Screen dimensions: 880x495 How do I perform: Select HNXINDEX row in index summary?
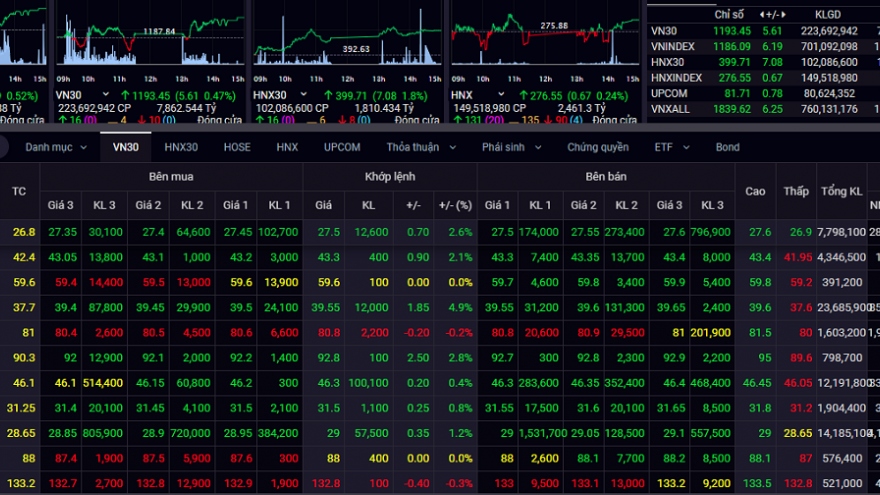[x=763, y=78]
